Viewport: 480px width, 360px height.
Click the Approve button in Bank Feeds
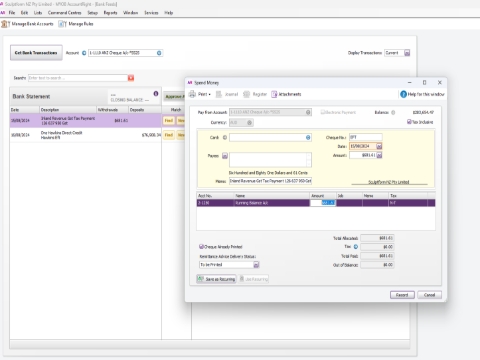175,97
